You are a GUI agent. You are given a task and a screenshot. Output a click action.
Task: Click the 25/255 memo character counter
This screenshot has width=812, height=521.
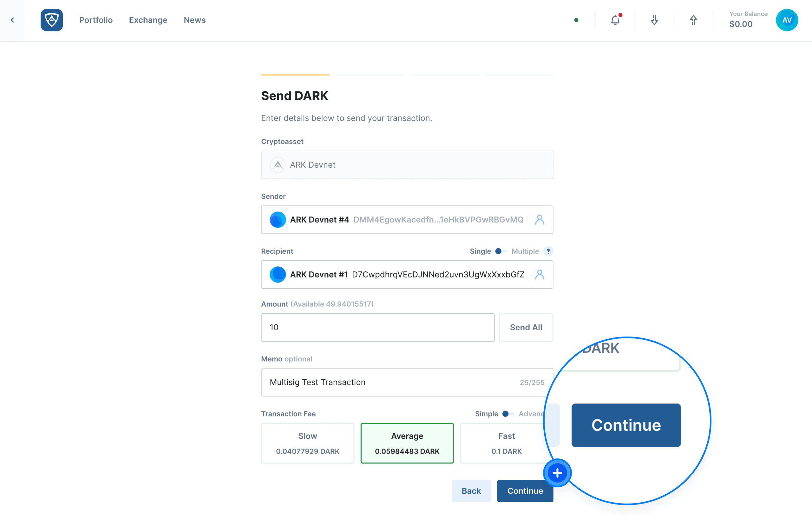coord(532,382)
